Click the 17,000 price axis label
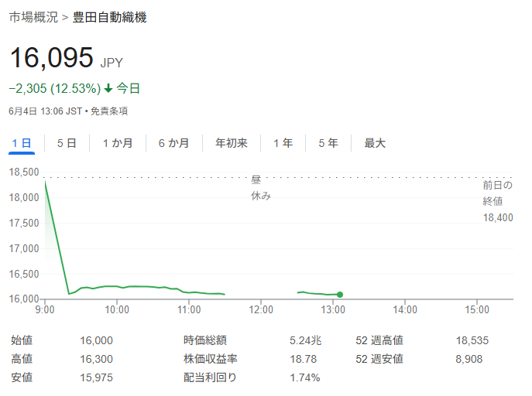The width and height of the screenshot is (532, 396). (24, 248)
